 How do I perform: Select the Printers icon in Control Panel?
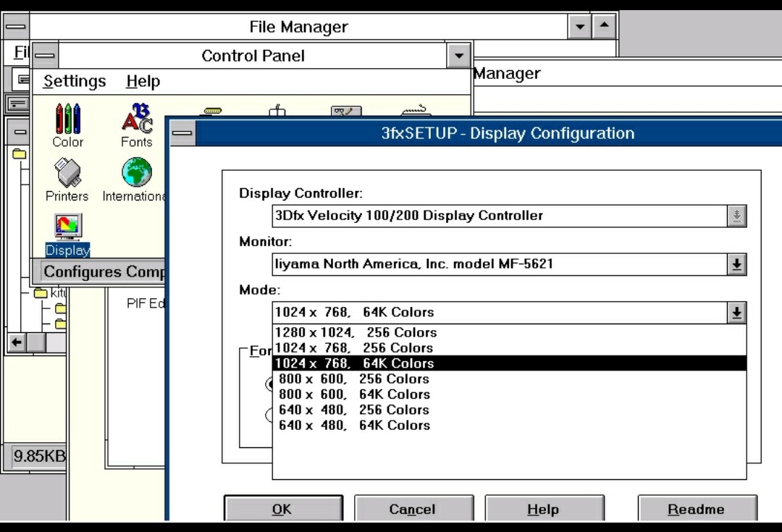(67, 180)
